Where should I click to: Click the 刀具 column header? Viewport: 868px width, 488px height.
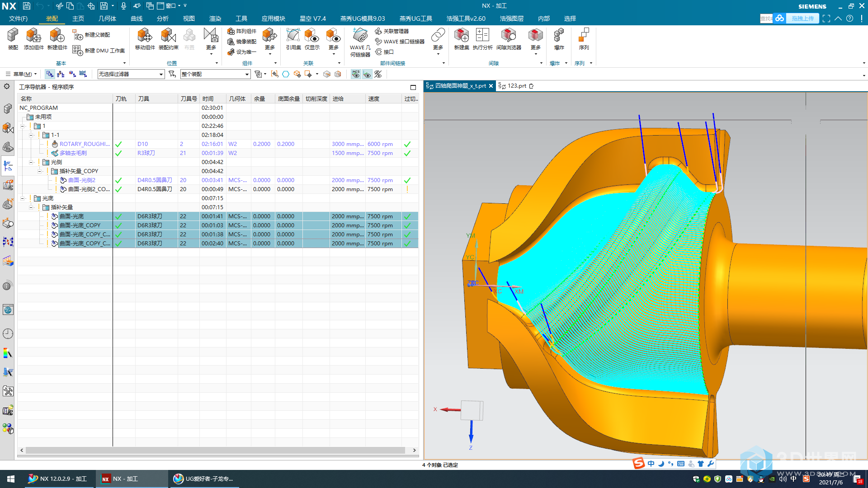coord(156,99)
